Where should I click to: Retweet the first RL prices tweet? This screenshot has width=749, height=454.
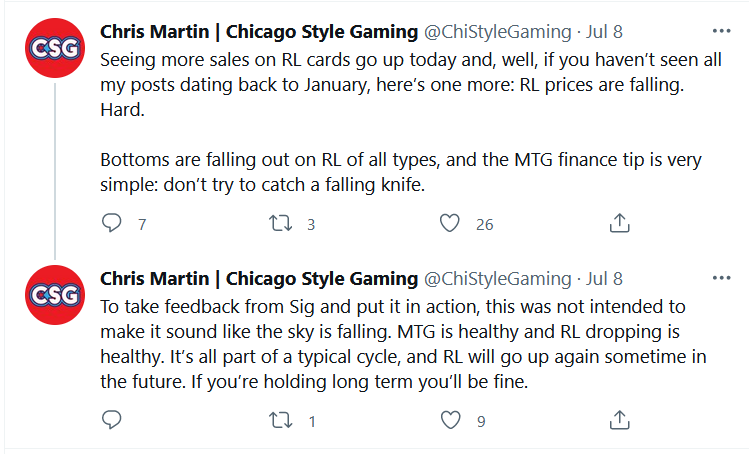[280, 224]
